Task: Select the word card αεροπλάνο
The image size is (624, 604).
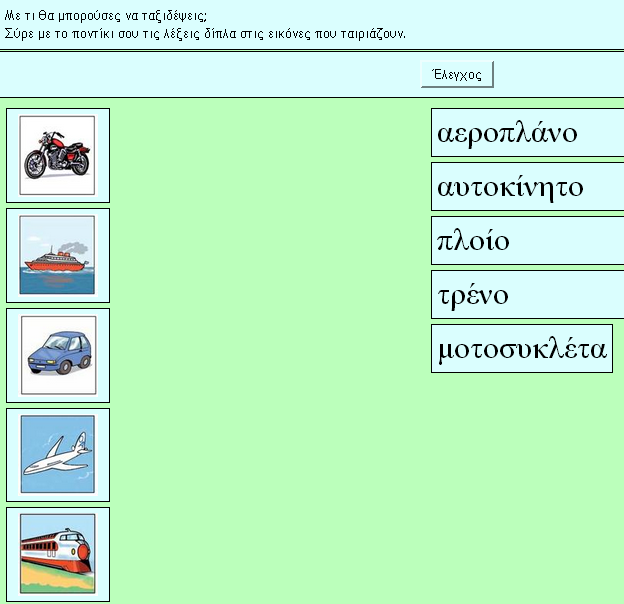Action: tap(527, 133)
